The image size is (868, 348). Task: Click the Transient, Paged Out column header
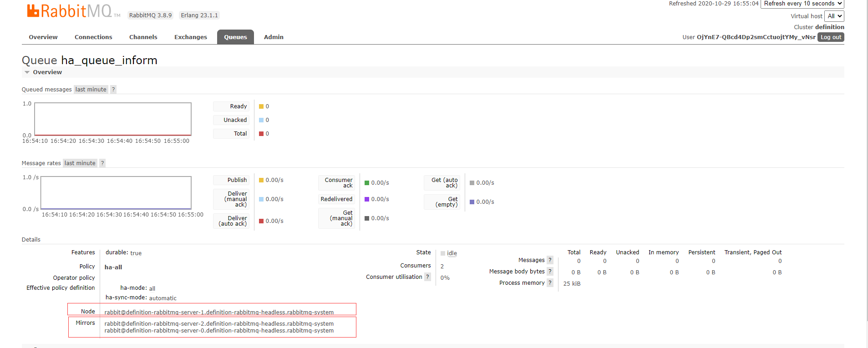[x=753, y=252]
